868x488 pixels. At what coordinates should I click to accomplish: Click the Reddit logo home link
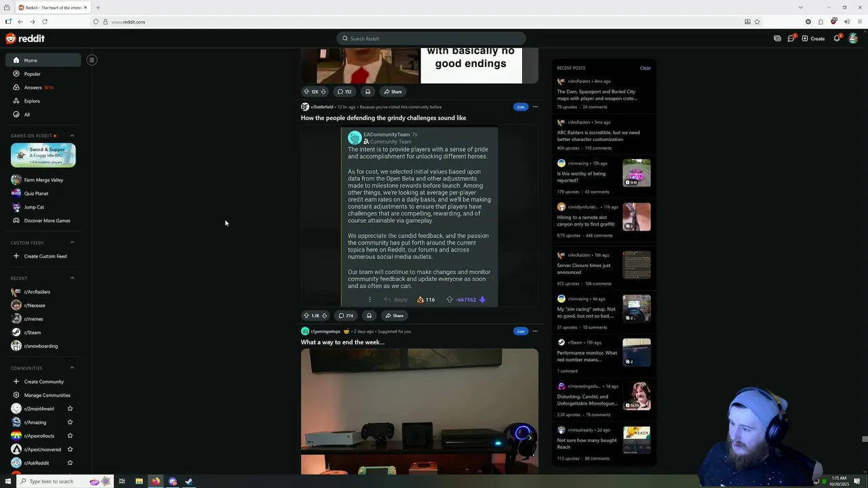[x=25, y=39]
